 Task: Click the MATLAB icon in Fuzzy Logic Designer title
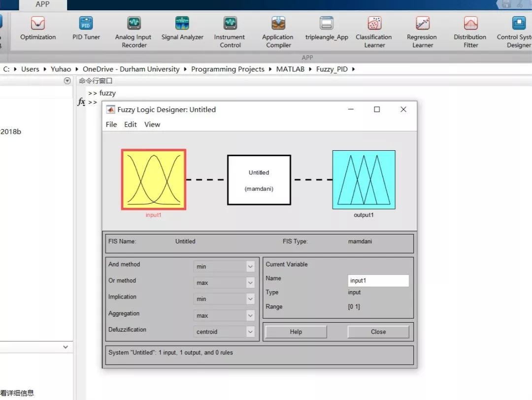111,109
